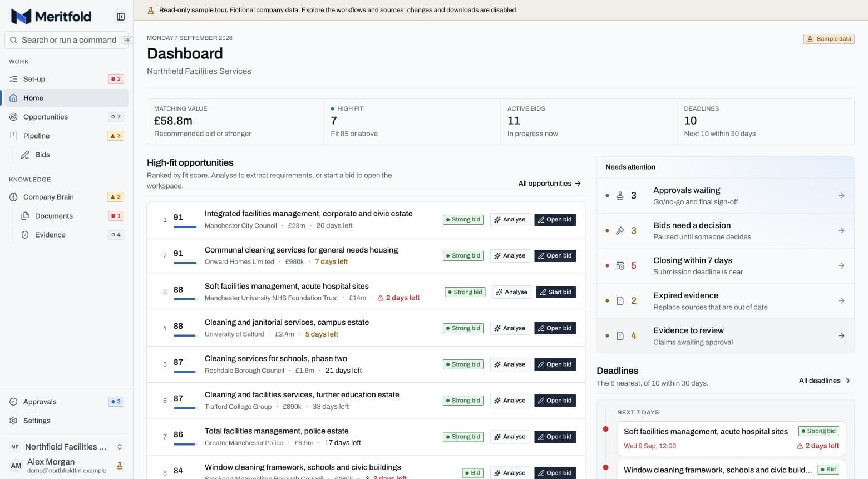
Task: Open Approvals check-circle icon
Action: tap(13, 402)
